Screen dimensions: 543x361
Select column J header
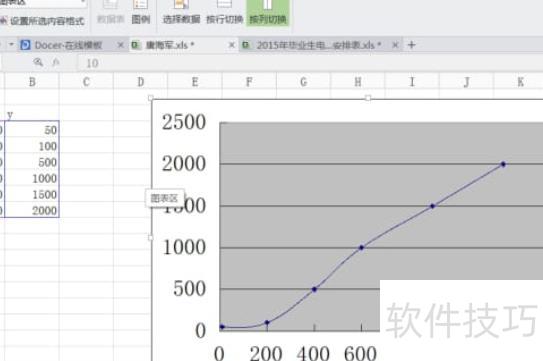[x=466, y=82]
